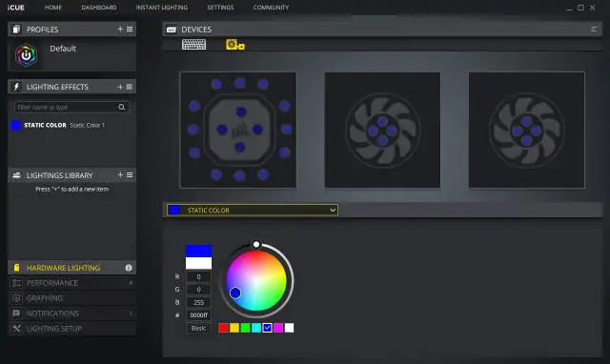Select the yellow cooler device icon
610x364 pixels.
(235, 45)
